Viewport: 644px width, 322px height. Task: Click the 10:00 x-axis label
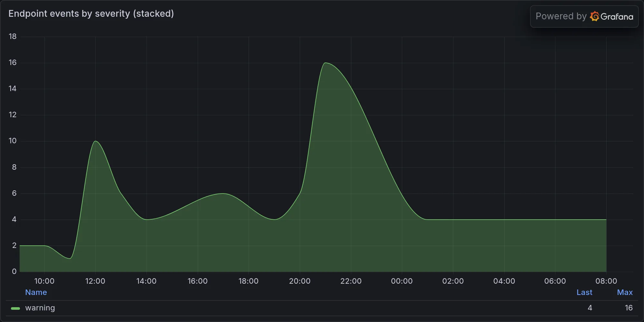coord(44,281)
